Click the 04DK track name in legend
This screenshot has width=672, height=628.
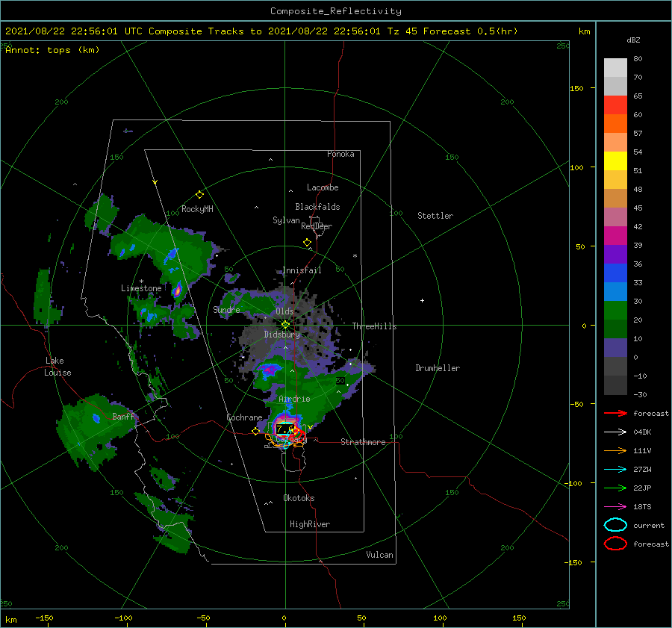pyautogui.click(x=642, y=432)
